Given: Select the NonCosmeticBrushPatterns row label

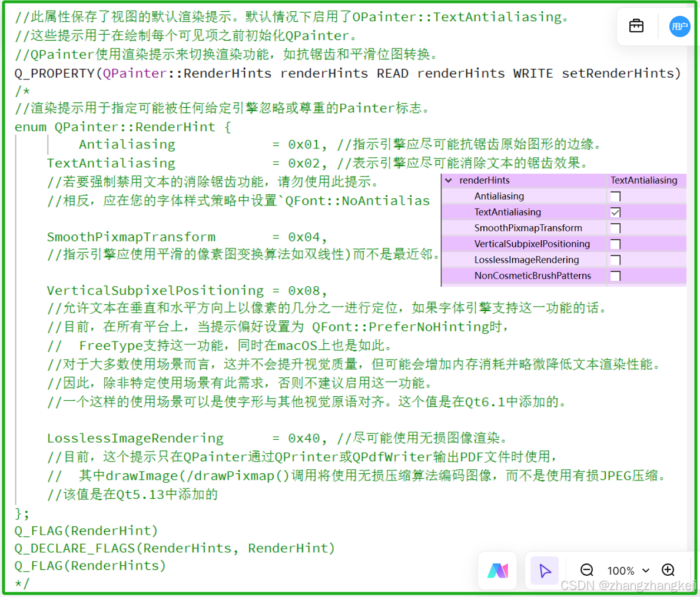Looking at the screenshot, I should [x=533, y=276].
